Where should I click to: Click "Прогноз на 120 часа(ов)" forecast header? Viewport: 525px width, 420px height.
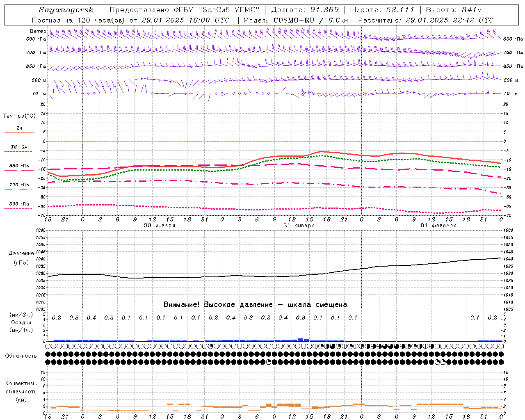pos(79,20)
